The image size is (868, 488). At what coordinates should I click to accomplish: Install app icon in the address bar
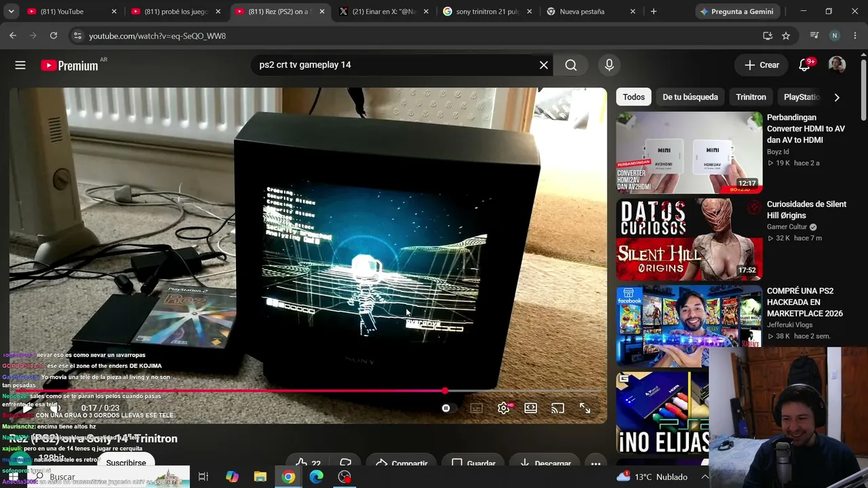768,36
